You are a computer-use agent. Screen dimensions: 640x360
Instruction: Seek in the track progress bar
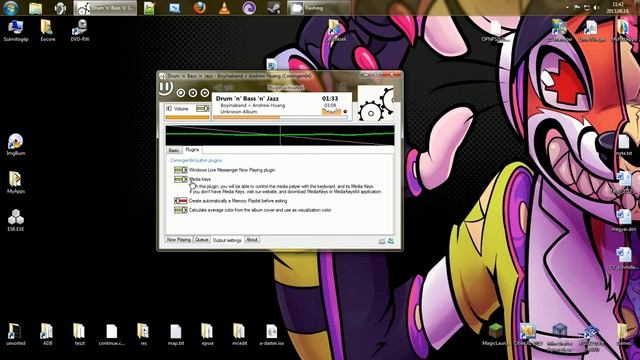[x=280, y=118]
